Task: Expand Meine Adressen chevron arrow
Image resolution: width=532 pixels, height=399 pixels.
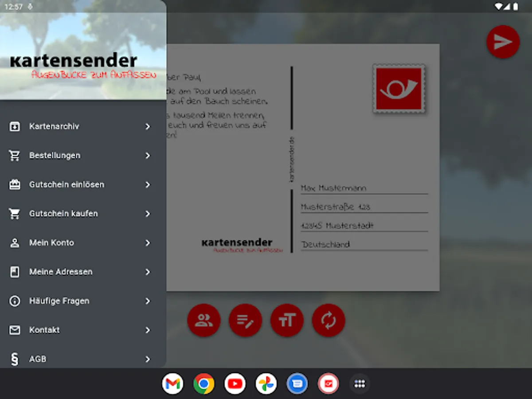Action: tap(148, 272)
